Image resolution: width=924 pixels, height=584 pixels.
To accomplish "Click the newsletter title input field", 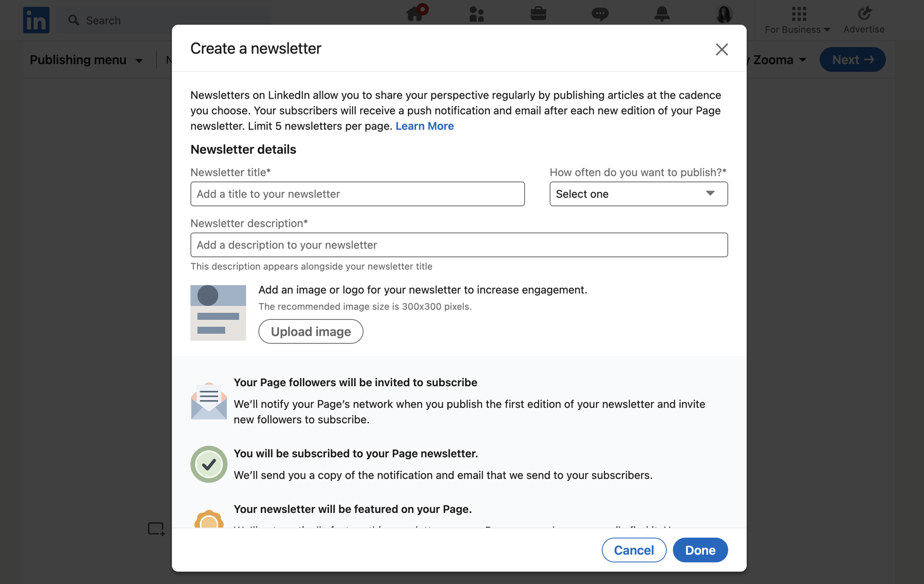I will 357,194.
